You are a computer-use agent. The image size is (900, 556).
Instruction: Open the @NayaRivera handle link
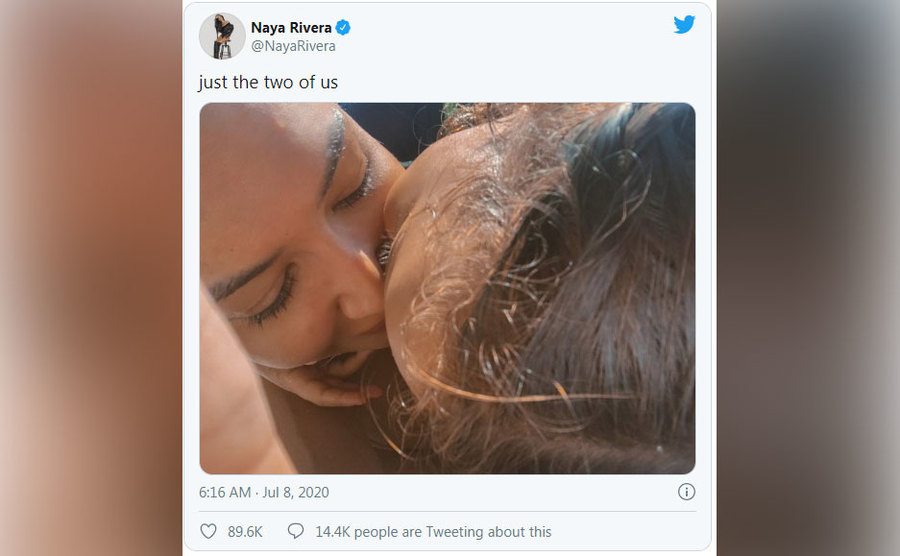click(x=293, y=46)
